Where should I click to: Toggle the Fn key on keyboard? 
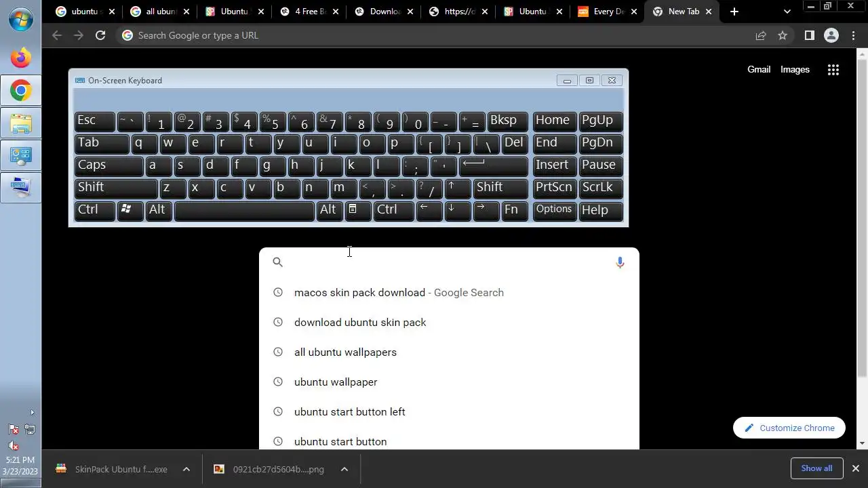[515, 211]
